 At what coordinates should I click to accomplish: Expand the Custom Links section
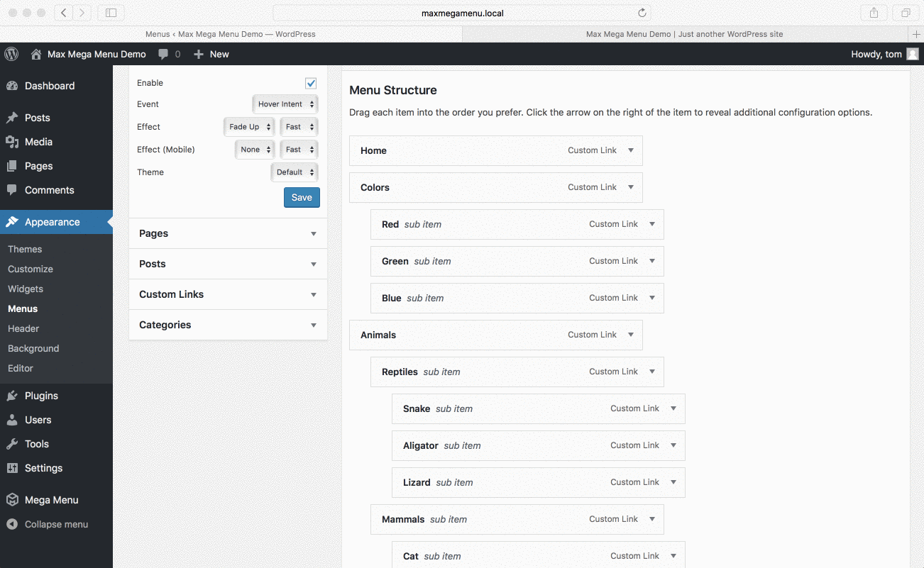[228, 294]
